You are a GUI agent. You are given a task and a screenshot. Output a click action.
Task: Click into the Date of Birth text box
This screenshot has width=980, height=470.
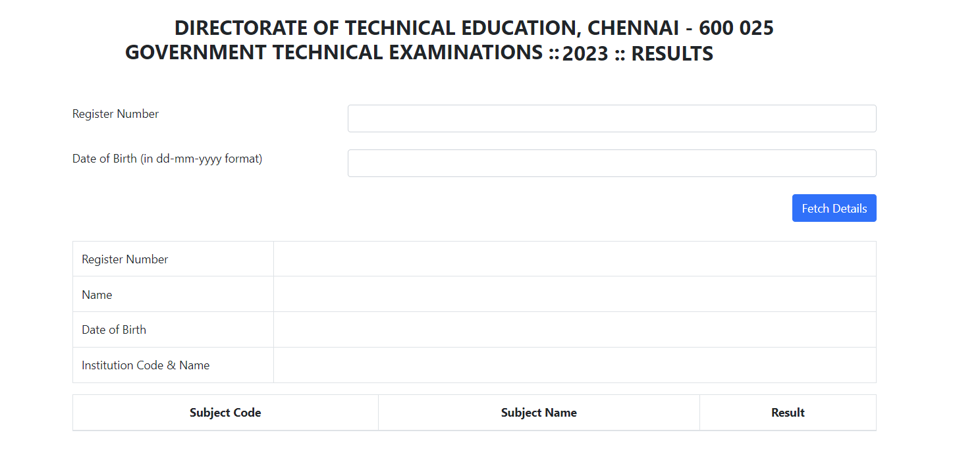click(612, 163)
